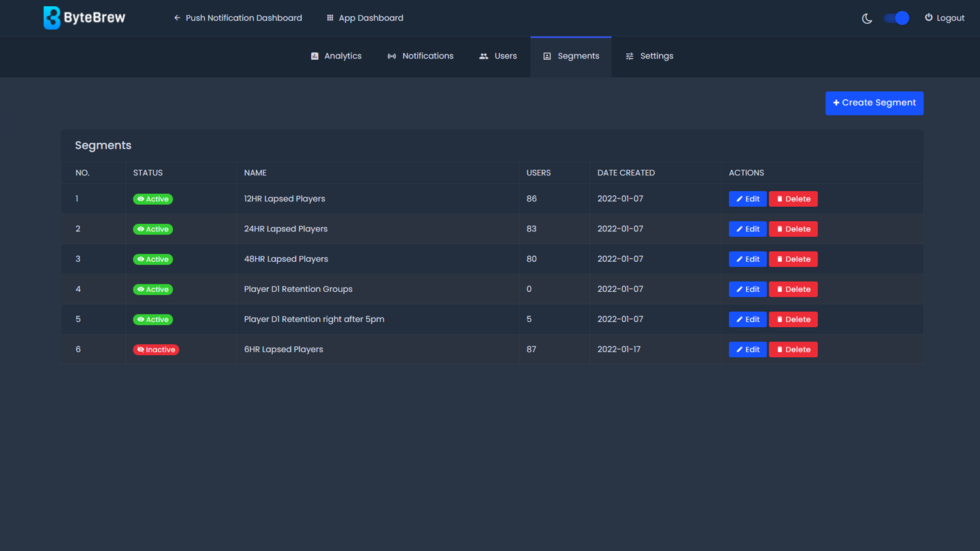980x551 pixels.
Task: Click the moon dark mode icon
Action: coord(867,18)
